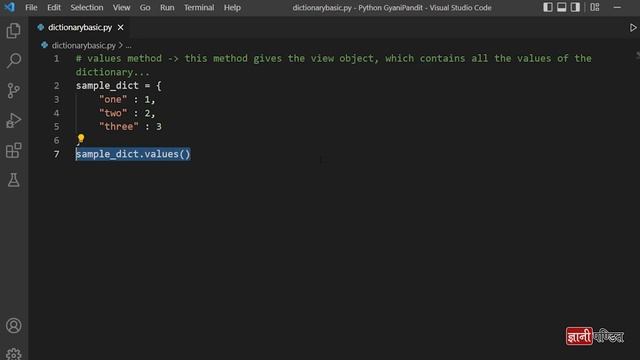Open the Manage gear settings icon
The width and height of the screenshot is (640, 360).
point(13,354)
